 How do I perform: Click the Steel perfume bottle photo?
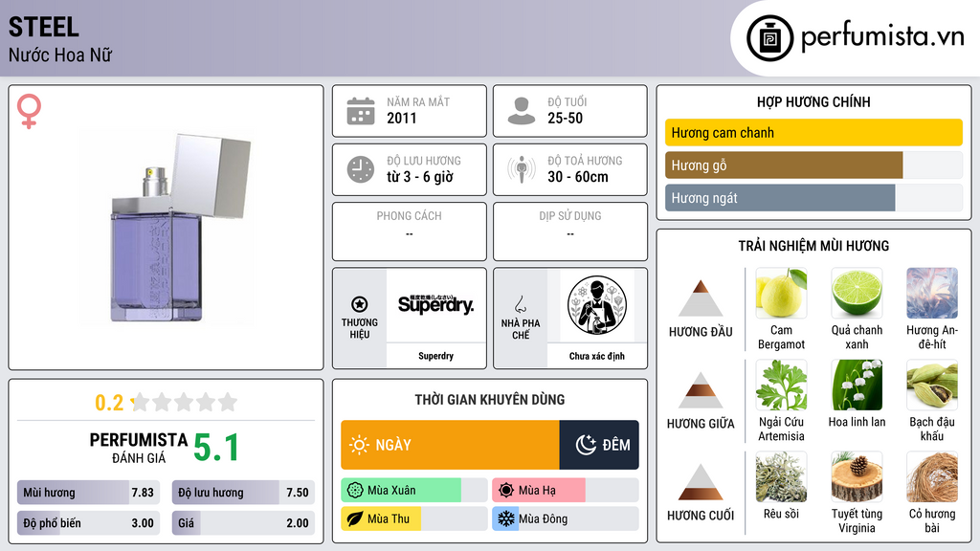(x=167, y=228)
